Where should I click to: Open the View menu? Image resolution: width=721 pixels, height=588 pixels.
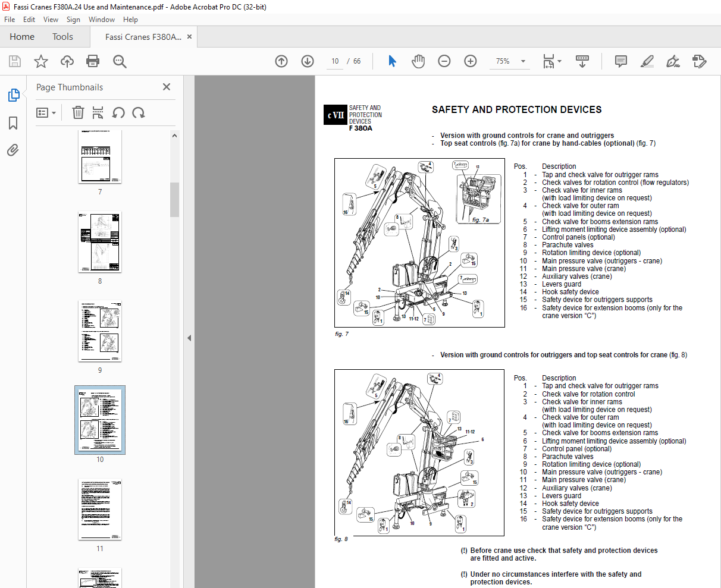51,20
